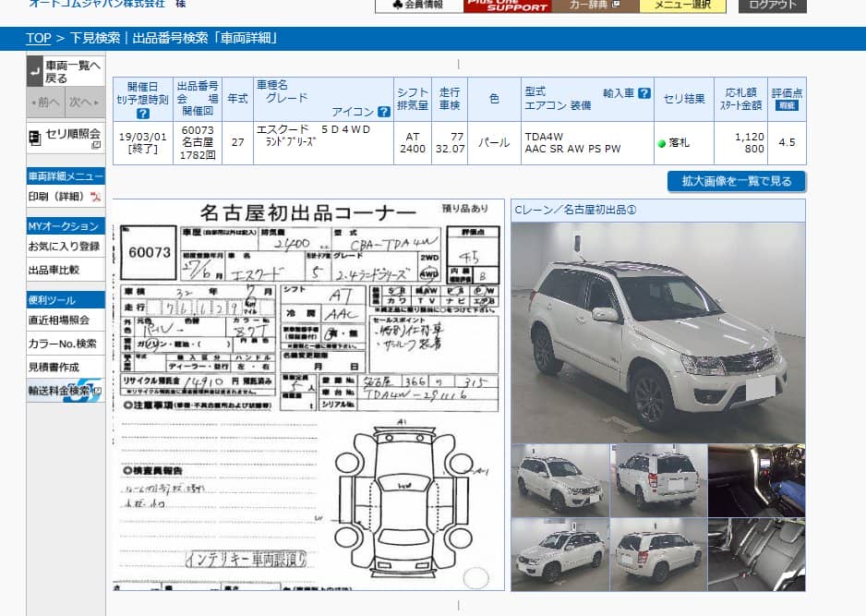
Task: Click the MYオークション section header
Action: [66, 226]
